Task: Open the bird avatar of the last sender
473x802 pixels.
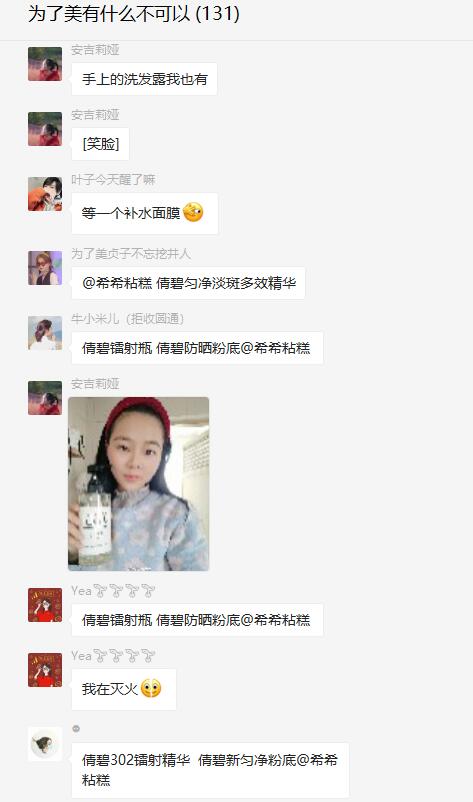Action: click(x=45, y=744)
